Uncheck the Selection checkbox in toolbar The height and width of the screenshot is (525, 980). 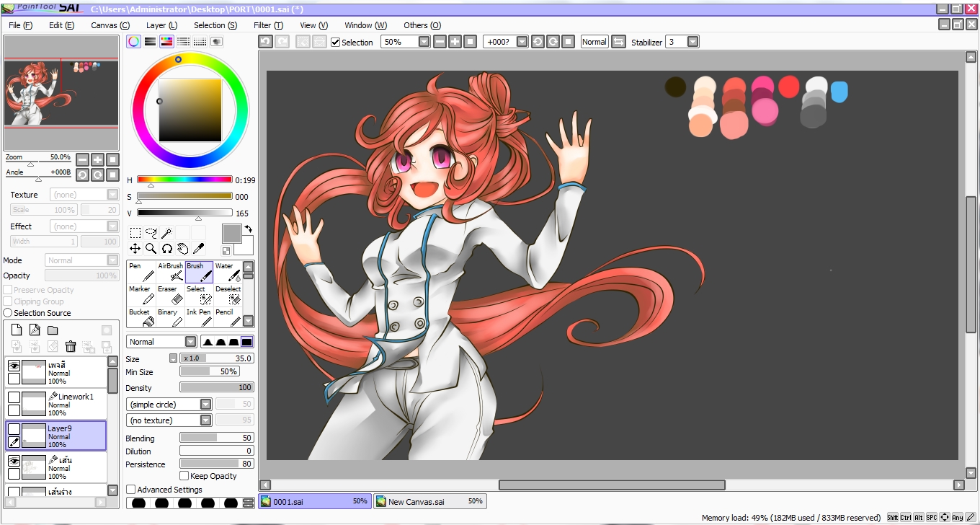click(335, 42)
